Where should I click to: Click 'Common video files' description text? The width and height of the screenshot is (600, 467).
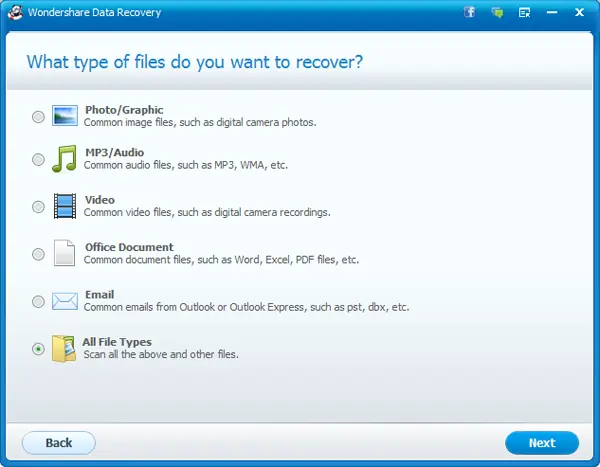(x=207, y=212)
